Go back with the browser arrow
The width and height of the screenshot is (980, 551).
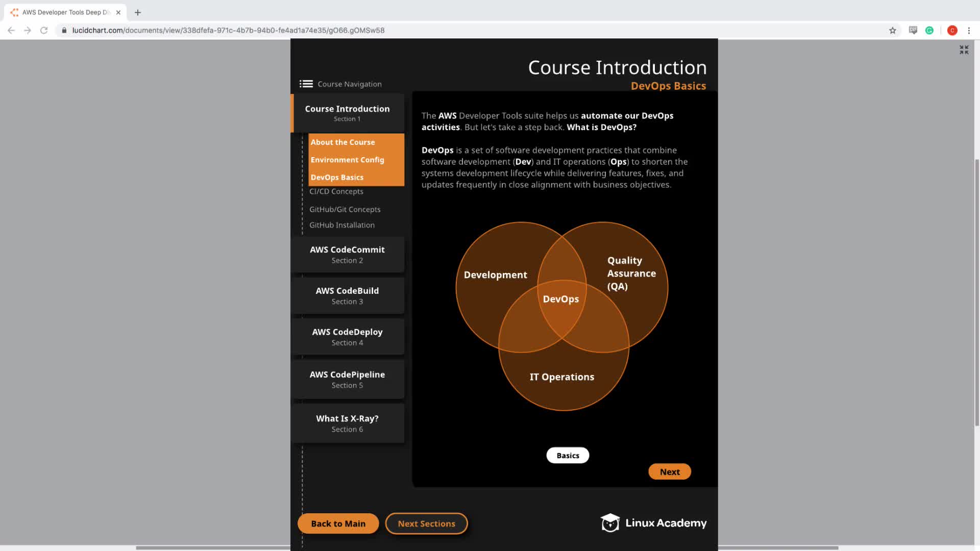tap(11, 31)
